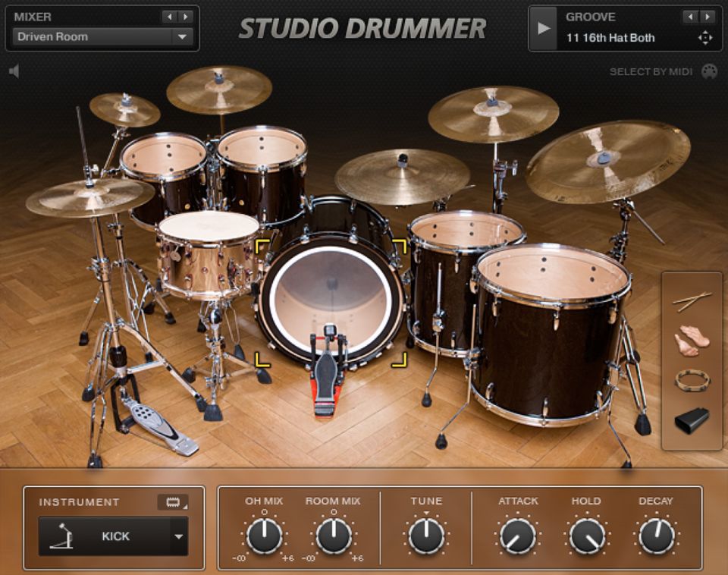Select the cowbell icon
728x575 pixels.
click(692, 419)
